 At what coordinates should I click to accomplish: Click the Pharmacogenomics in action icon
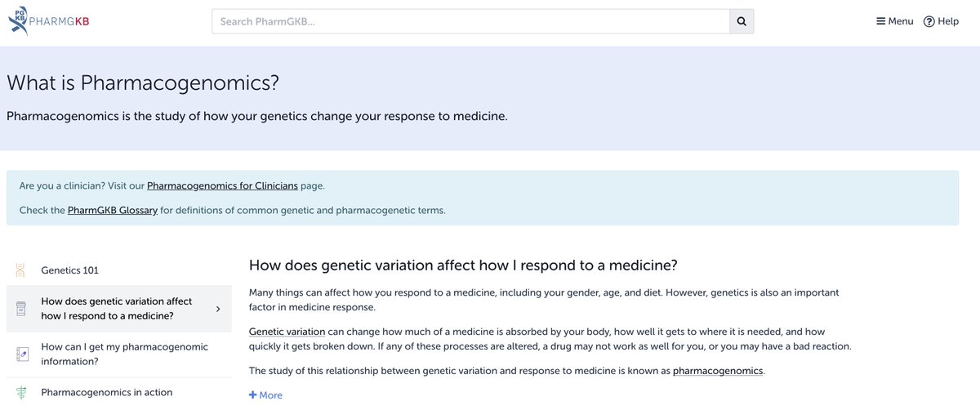click(x=20, y=393)
